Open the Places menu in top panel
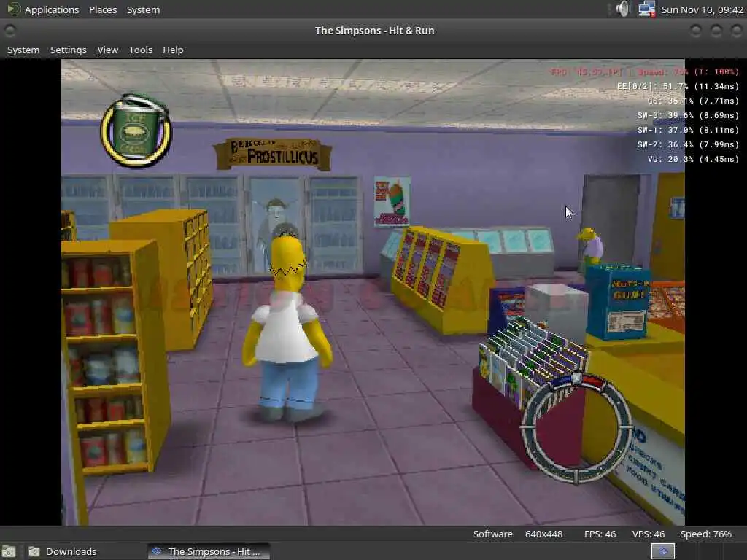 103,9
